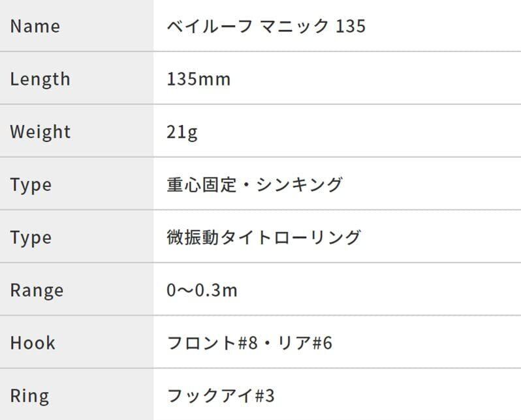Click the Name row label
This screenshot has width=521, height=420.
tap(35, 26)
